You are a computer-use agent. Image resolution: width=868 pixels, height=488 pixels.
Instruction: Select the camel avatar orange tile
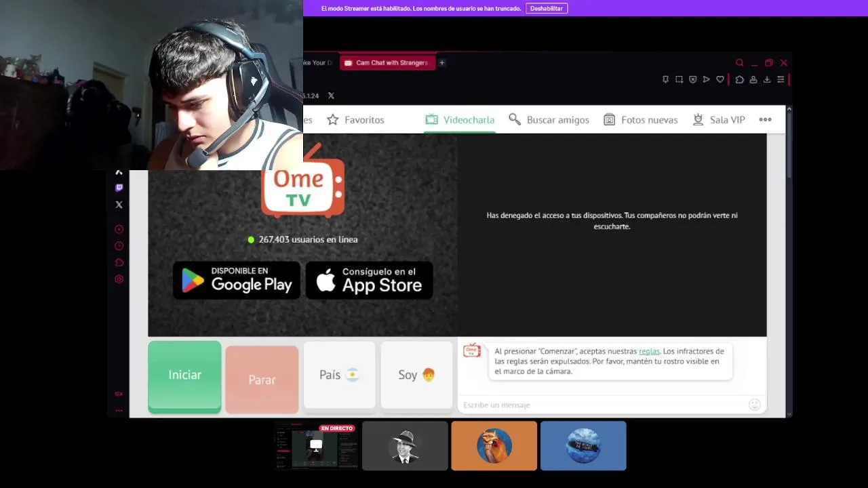click(x=494, y=446)
